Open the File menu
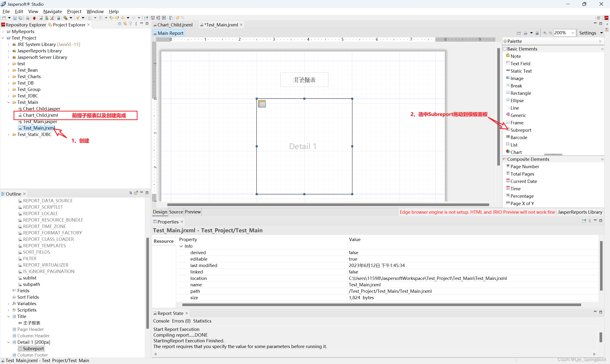 tap(6, 11)
